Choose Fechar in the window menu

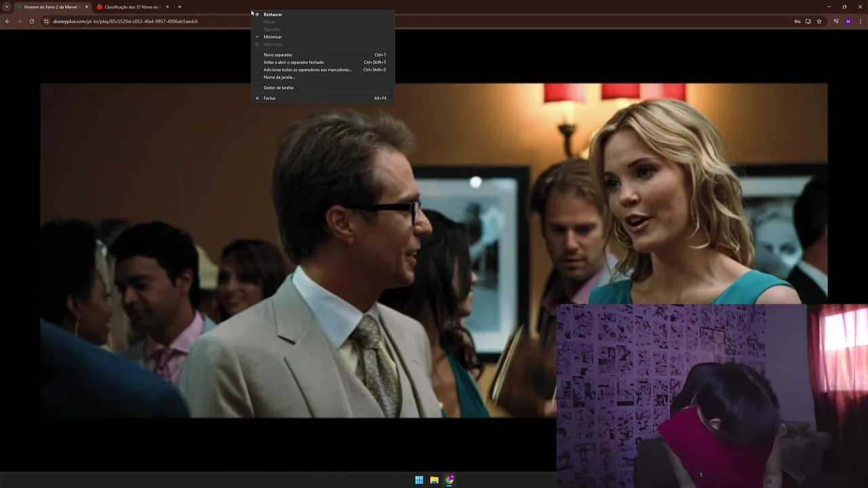(322, 98)
